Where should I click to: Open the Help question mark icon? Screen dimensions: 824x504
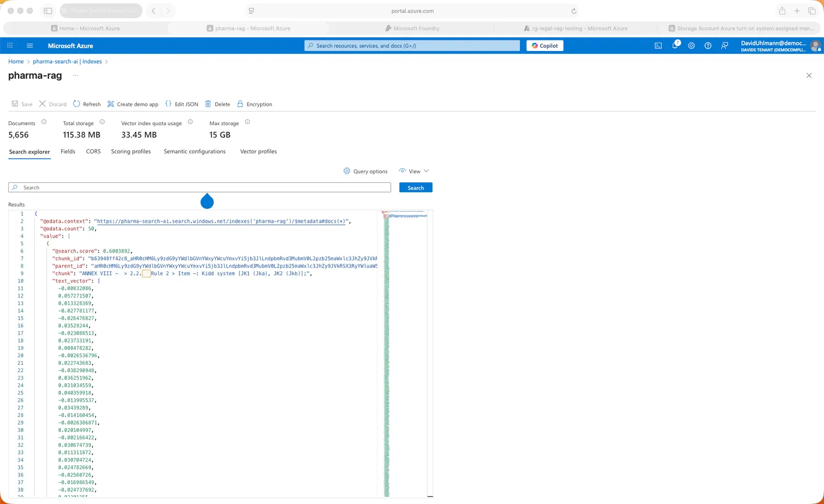pyautogui.click(x=708, y=45)
